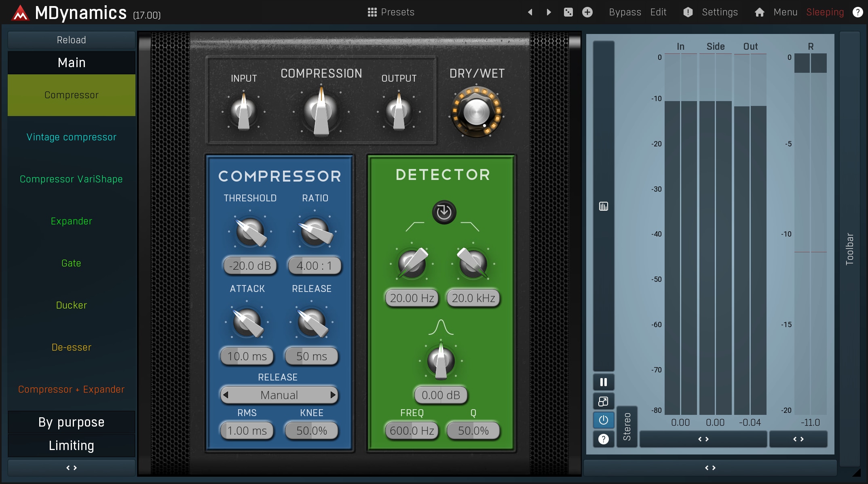
Task: Open notifications via the exclamation hexagon icon
Action: [x=687, y=12]
